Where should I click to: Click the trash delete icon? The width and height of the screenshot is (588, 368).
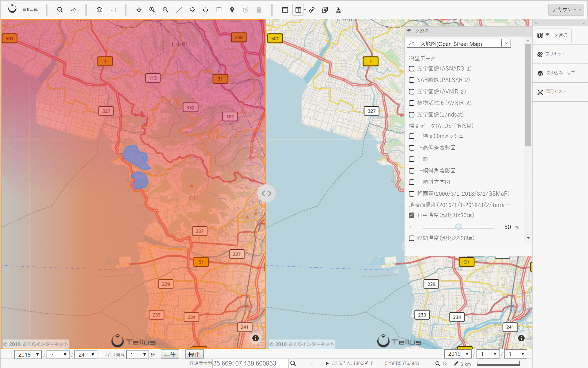(x=259, y=10)
